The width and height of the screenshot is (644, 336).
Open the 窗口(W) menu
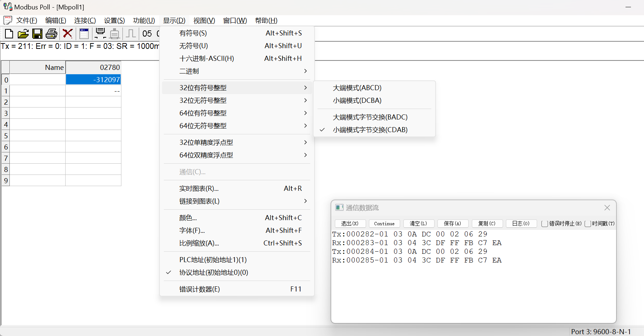click(235, 20)
